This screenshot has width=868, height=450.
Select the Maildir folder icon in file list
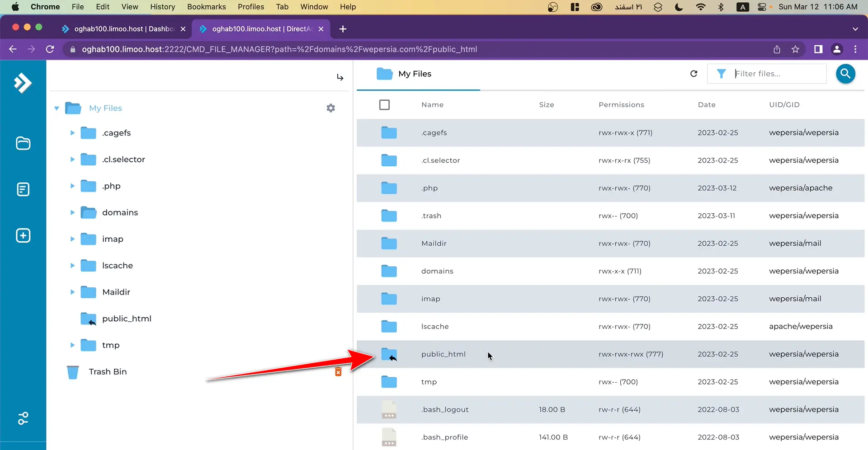(x=389, y=244)
